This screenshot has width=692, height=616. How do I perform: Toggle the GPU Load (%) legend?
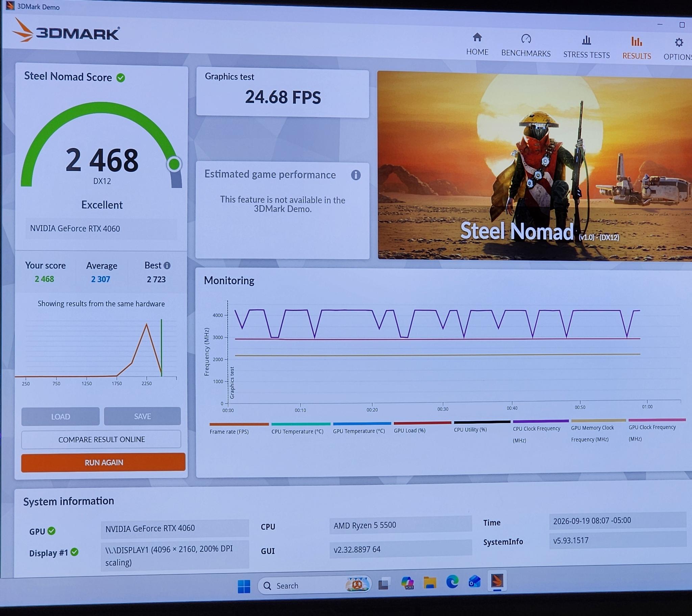(422, 427)
